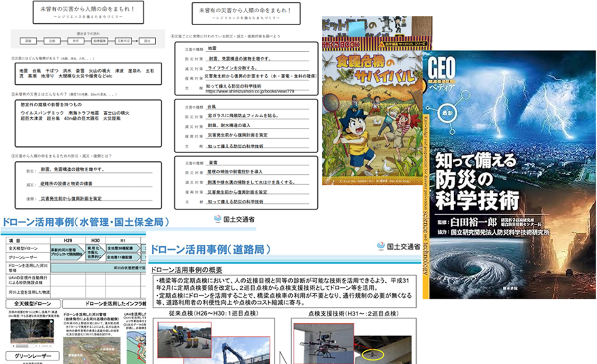
Task: Click the 画像編集 step in the flow diagram
Action: (99, 41)
